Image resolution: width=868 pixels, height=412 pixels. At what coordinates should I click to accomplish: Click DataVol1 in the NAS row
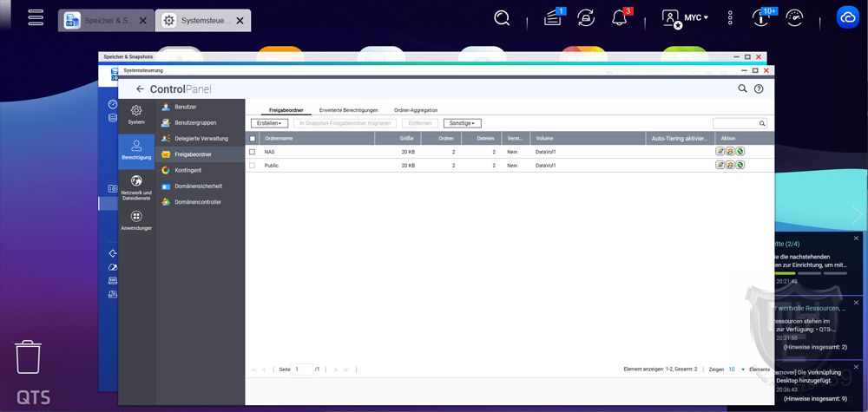[x=546, y=152]
